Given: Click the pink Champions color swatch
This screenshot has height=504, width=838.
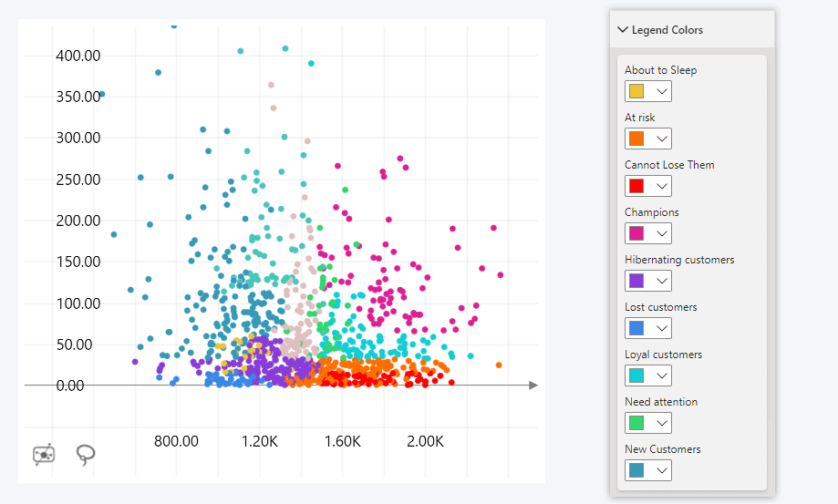Looking at the screenshot, I should [636, 233].
